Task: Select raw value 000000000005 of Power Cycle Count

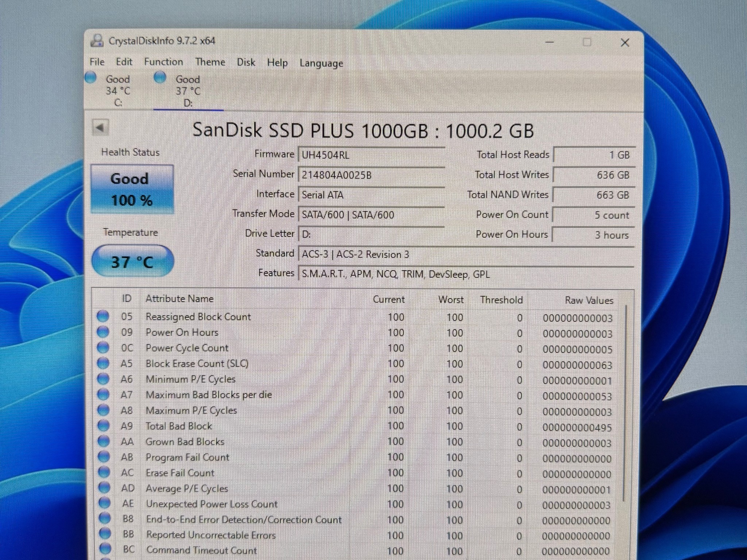Action: click(x=577, y=349)
